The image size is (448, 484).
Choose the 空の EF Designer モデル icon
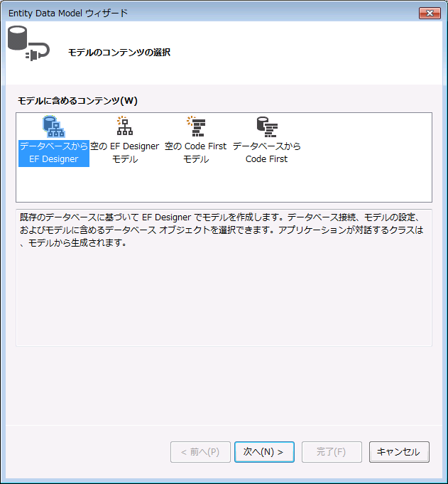[x=125, y=127]
